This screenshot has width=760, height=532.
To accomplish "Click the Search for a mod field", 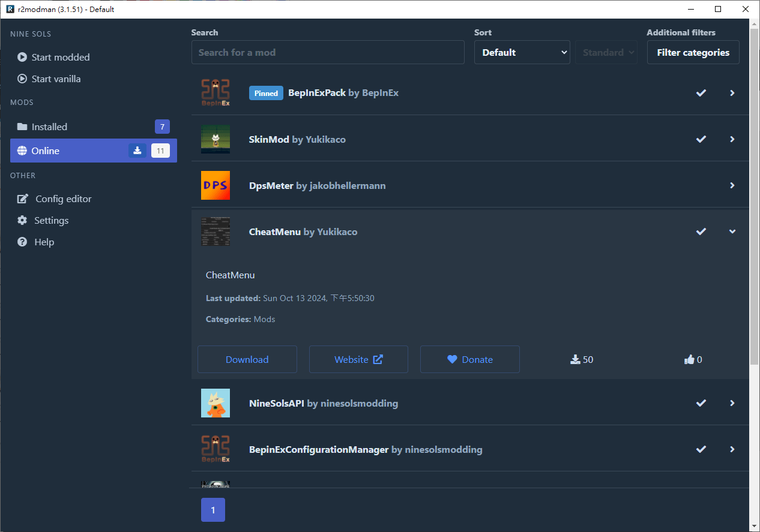I will pos(328,53).
